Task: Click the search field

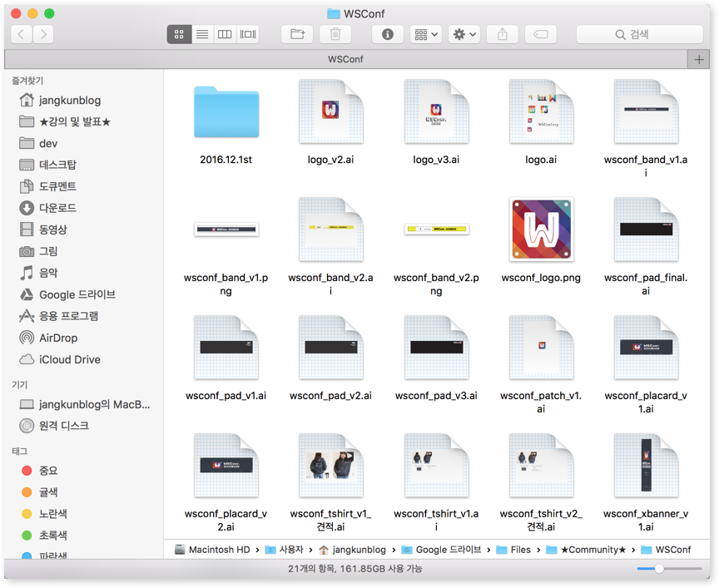Action: (639, 34)
